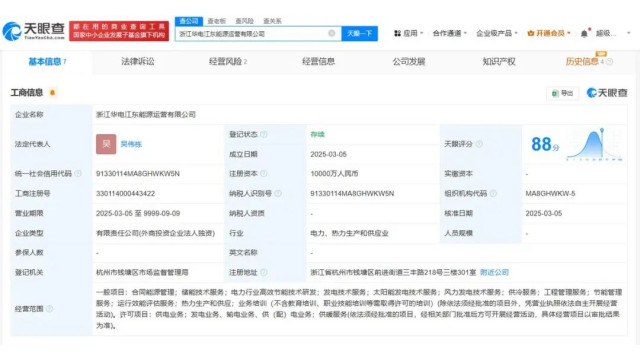Click the score distribution curve chart
Screen dimensions: 640x360
click(x=595, y=144)
